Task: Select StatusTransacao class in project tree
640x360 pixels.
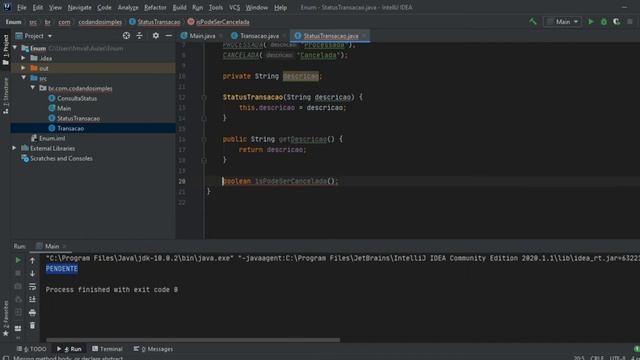Action: [x=78, y=118]
